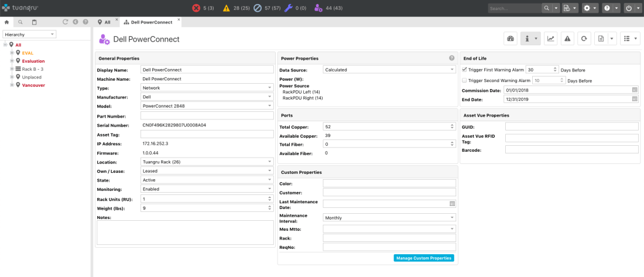
Task: Click the Display Name input field
Action: click(207, 70)
